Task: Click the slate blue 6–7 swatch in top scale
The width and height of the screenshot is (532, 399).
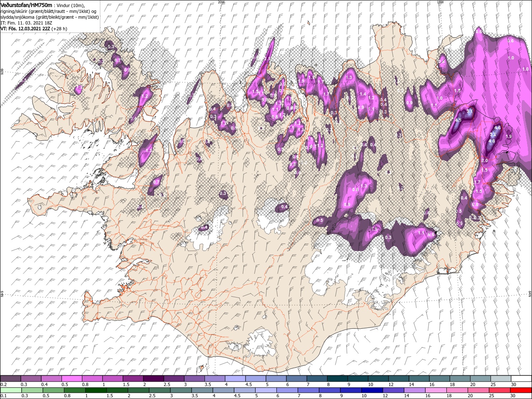Action: point(296,379)
